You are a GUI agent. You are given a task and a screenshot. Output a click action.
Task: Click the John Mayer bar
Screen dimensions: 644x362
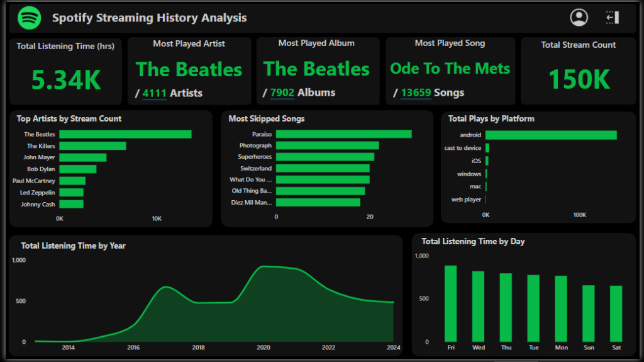point(82,157)
